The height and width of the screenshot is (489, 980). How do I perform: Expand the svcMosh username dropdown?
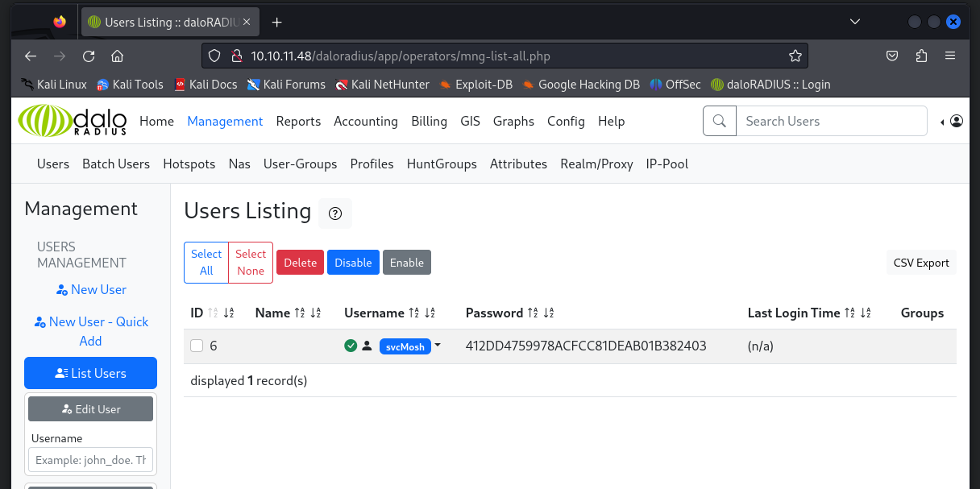438,346
